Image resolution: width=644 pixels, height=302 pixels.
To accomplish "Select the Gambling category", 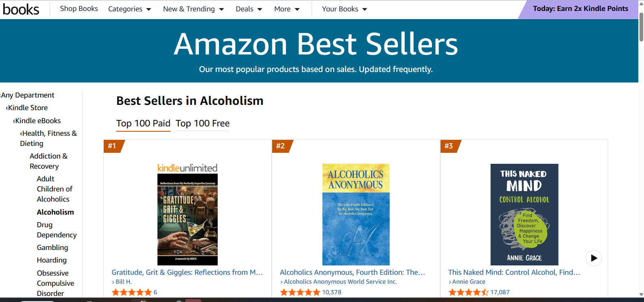I will point(52,248).
